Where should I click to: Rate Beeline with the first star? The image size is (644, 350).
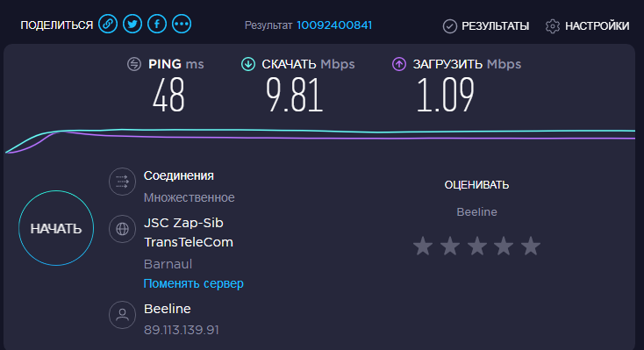pos(423,246)
